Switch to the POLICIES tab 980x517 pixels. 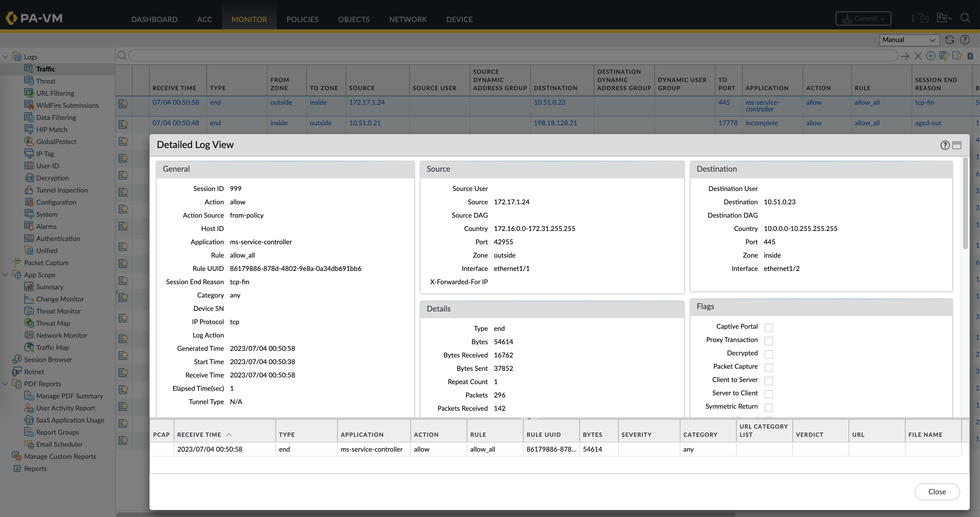(302, 19)
